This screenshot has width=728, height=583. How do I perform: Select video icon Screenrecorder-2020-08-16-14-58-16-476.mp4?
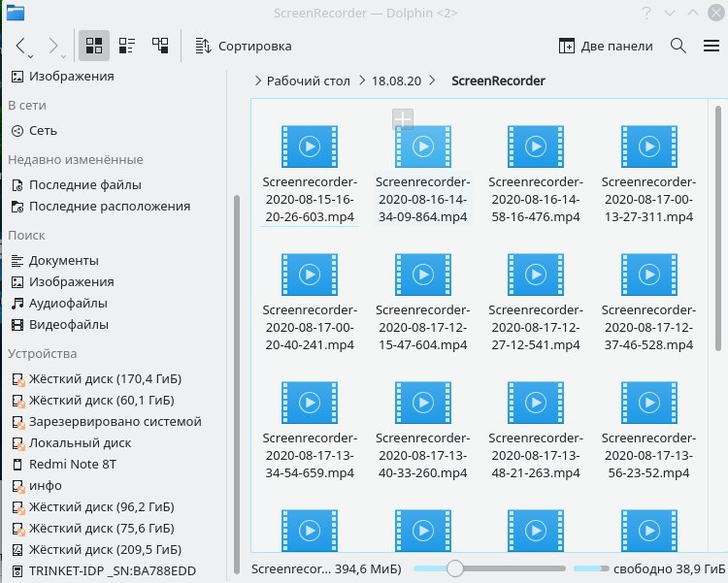point(536,146)
